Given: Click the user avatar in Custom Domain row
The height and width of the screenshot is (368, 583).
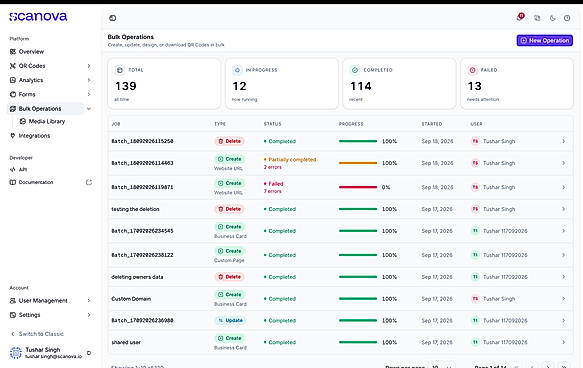Looking at the screenshot, I should point(475,299).
